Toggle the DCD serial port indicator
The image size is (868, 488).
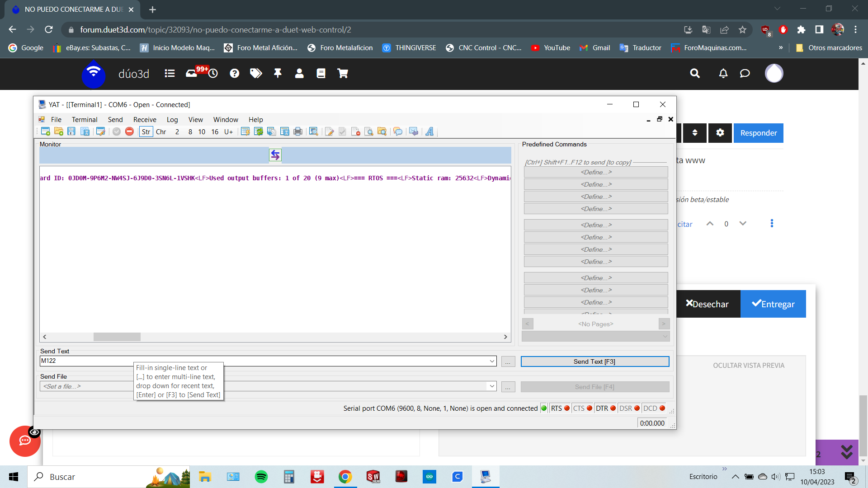[663, 408]
